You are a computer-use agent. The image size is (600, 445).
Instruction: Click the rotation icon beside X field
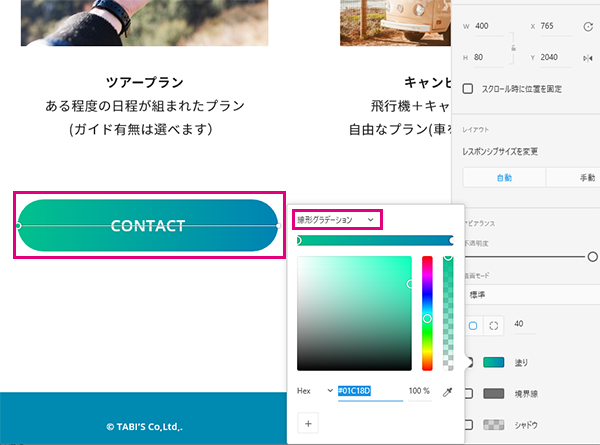click(590, 26)
